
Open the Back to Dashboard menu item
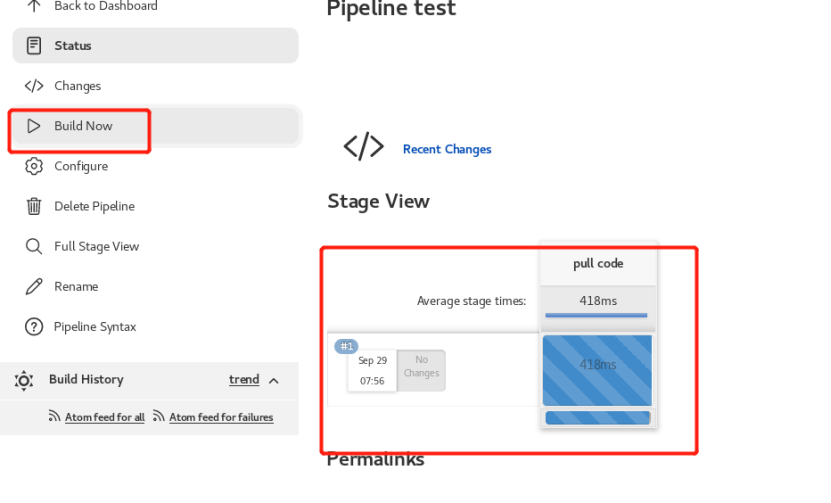(105, 6)
